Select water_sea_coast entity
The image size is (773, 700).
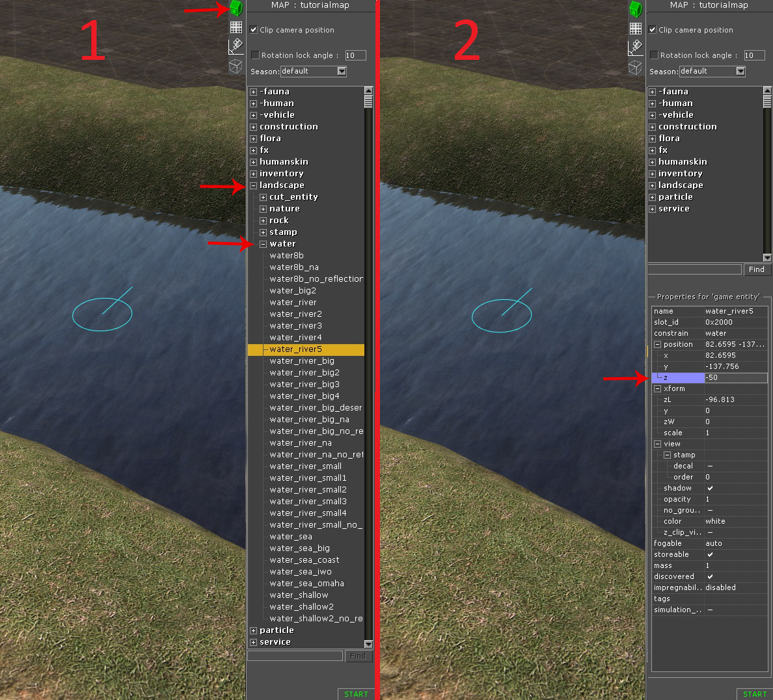pos(304,560)
